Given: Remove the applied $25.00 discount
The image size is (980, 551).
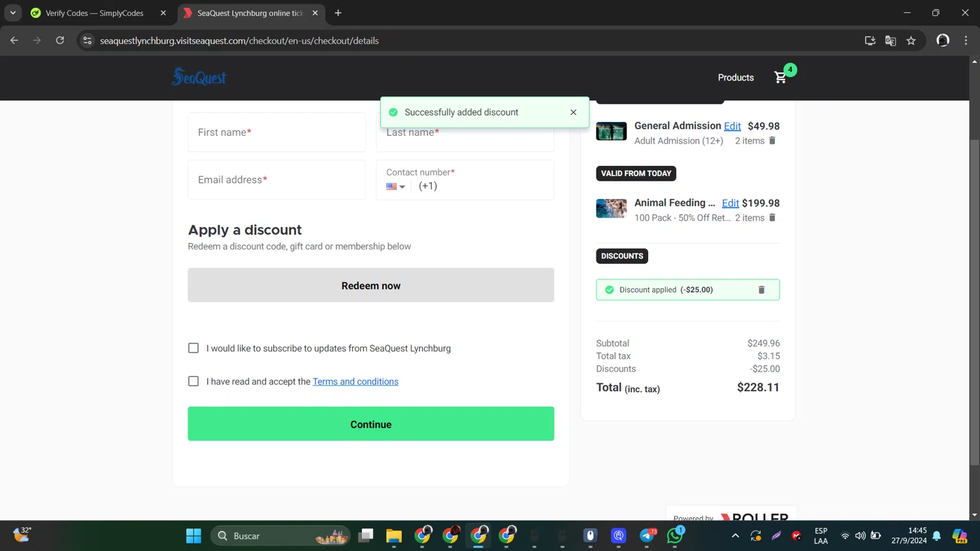Looking at the screenshot, I should 761,290.
